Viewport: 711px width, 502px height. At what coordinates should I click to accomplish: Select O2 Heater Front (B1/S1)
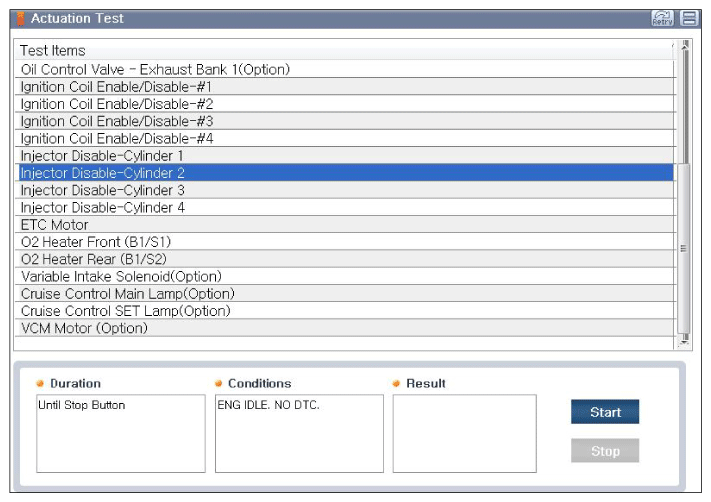point(345,242)
